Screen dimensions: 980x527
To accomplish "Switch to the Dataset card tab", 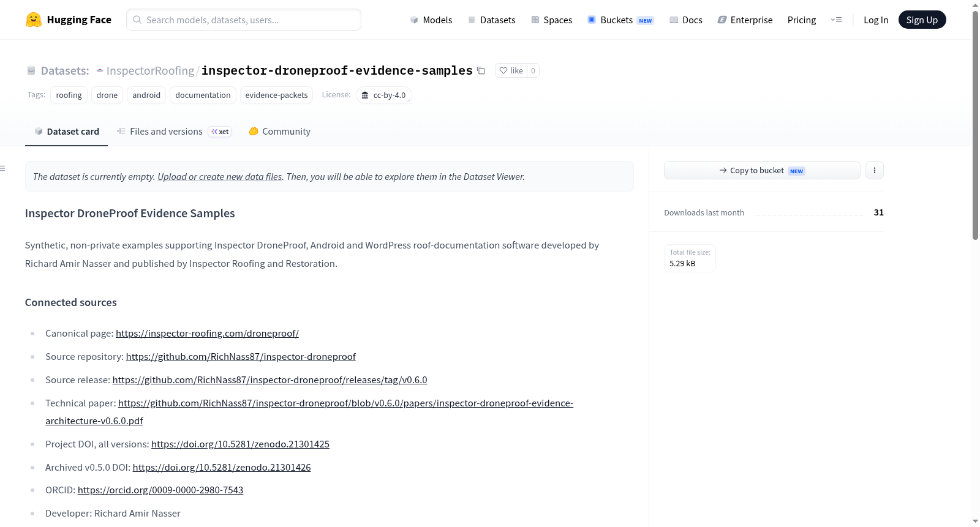I will [67, 132].
